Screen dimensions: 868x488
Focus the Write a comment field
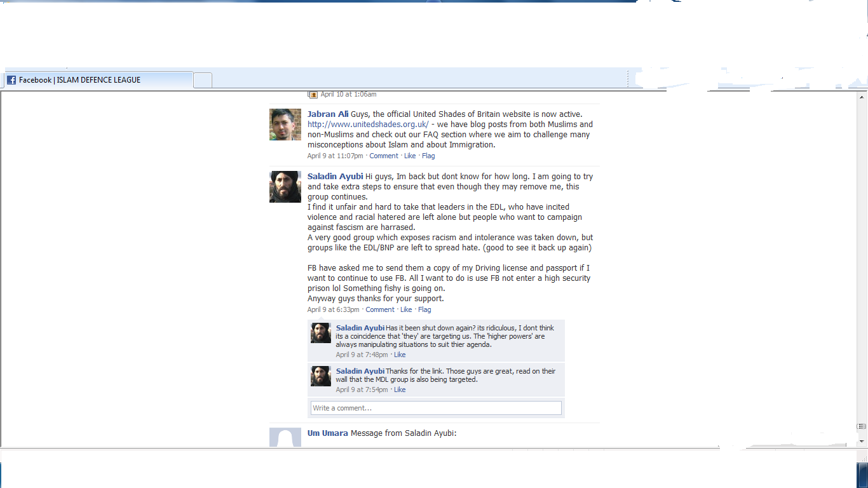tap(436, 408)
